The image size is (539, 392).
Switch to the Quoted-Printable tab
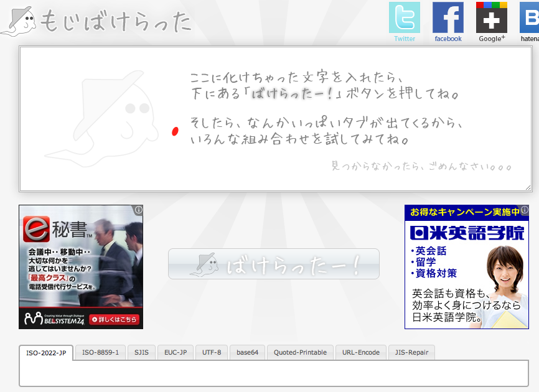(300, 352)
